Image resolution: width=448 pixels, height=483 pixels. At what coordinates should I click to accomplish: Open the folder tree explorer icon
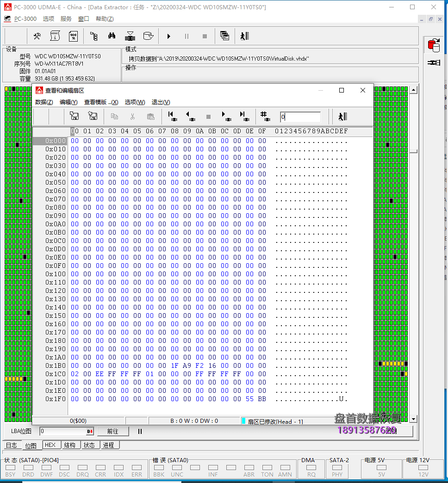94,37
